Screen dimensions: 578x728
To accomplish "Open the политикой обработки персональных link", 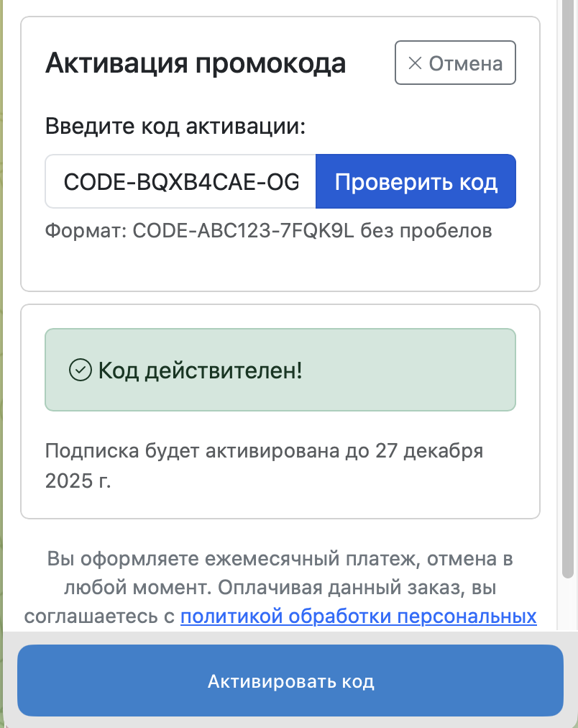I will pyautogui.click(x=358, y=616).
